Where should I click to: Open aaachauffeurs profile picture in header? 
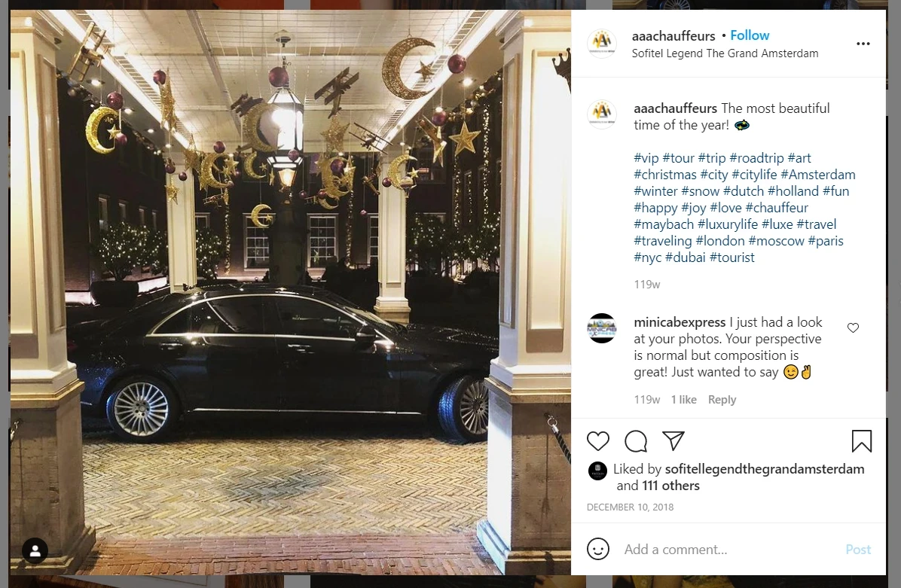pyautogui.click(x=602, y=44)
